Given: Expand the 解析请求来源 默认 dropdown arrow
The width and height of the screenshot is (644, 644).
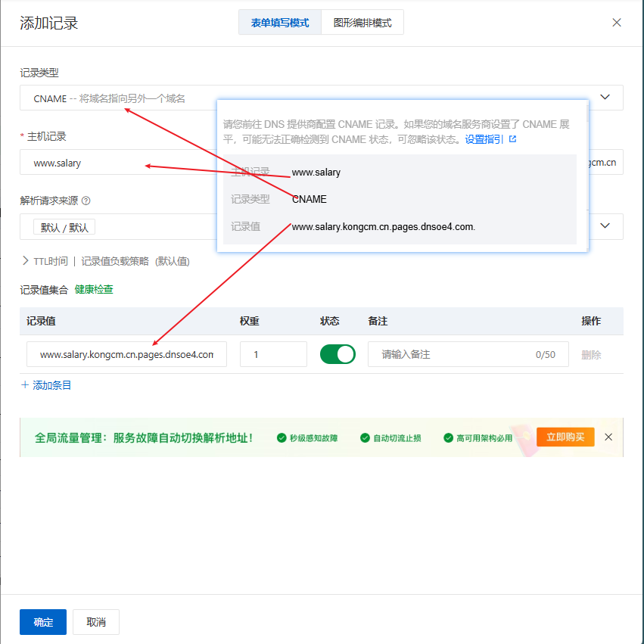Looking at the screenshot, I should [605, 226].
